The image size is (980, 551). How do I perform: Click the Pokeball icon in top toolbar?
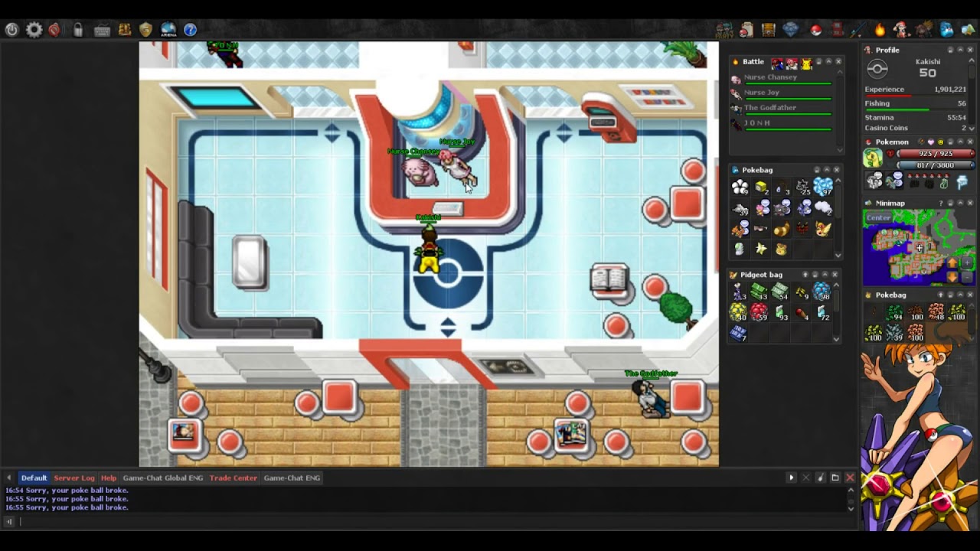click(x=816, y=30)
